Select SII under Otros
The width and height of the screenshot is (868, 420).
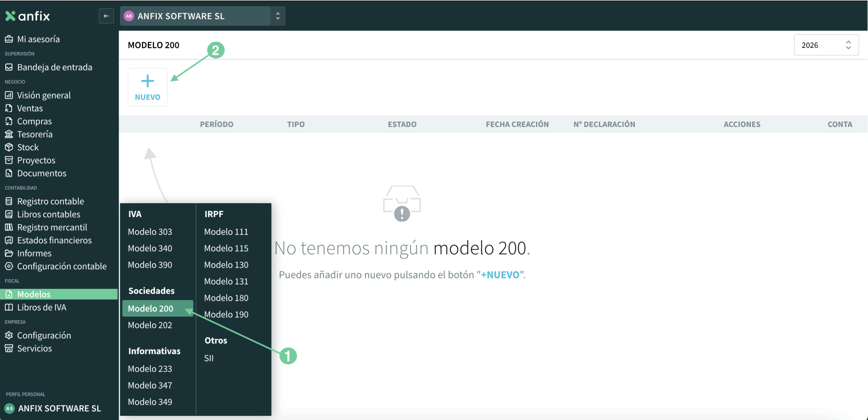tap(209, 358)
